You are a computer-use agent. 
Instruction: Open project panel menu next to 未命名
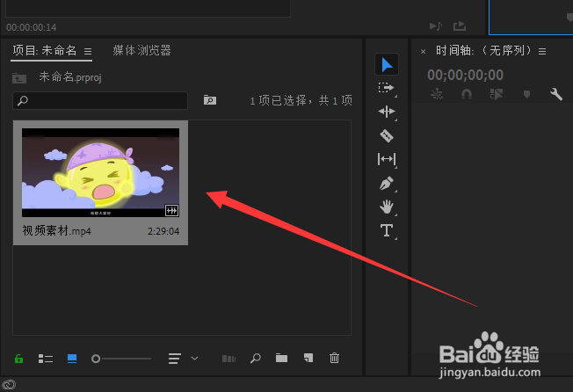88,51
